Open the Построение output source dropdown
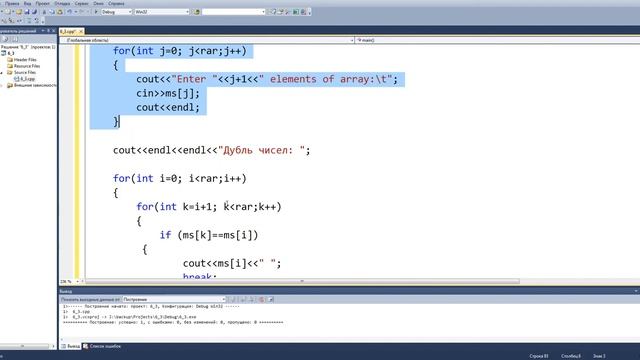This screenshot has width=640, height=360. point(174,299)
